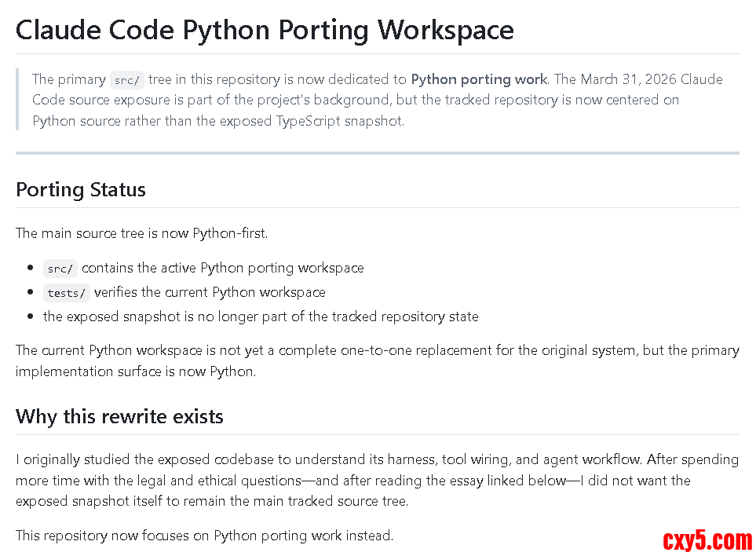Click the horizontal divider below the blockquote
The width and height of the screenshot is (756, 556).
[377, 153]
